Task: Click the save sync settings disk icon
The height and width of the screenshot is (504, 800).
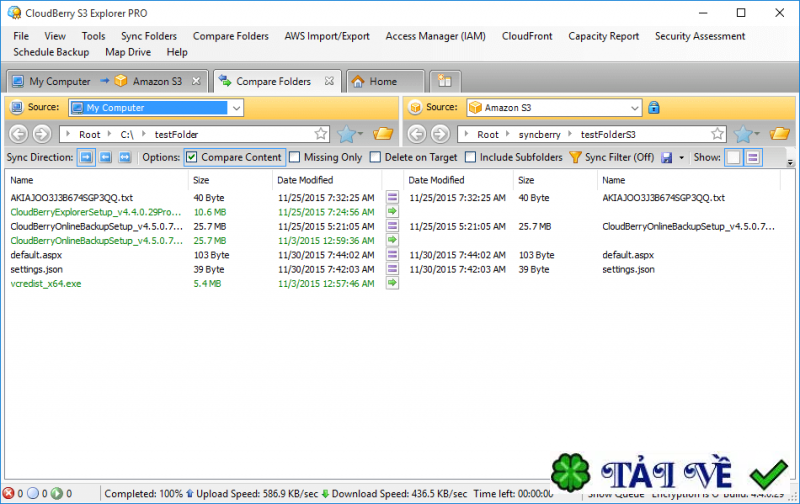Action: [666, 157]
